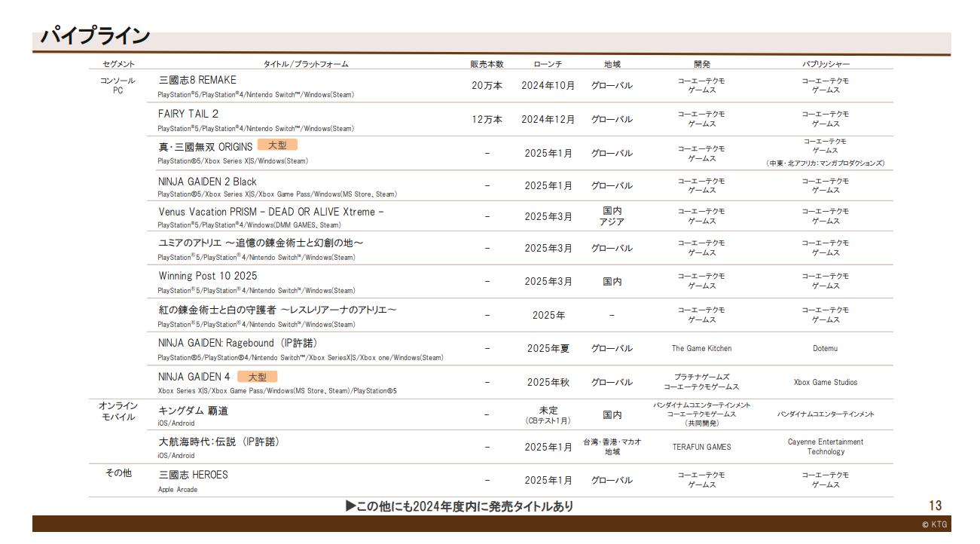This screenshot has height=544, width=980.
Task: Click the page number 13
Action: [935, 506]
